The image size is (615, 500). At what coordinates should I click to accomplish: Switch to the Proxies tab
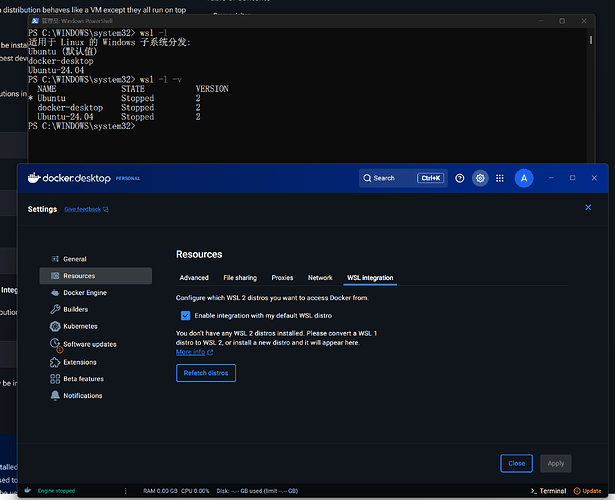(282, 278)
